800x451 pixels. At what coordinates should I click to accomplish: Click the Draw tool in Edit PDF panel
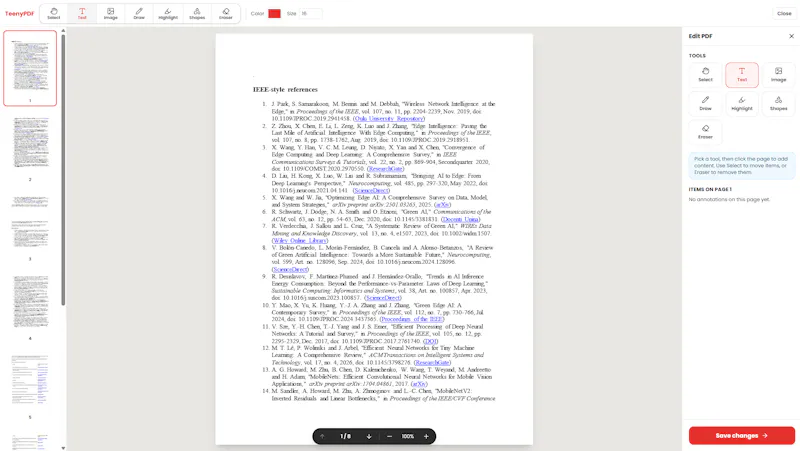705,103
